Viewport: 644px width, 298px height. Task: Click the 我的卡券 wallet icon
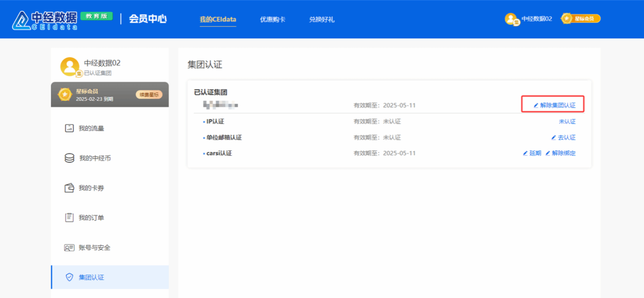click(69, 188)
